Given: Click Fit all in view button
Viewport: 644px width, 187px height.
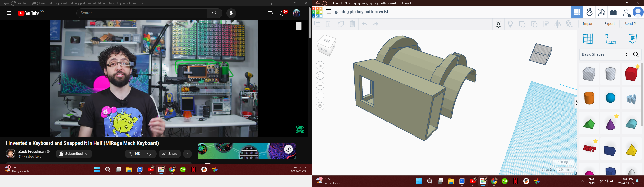Looking at the screenshot, I should tap(320, 76).
